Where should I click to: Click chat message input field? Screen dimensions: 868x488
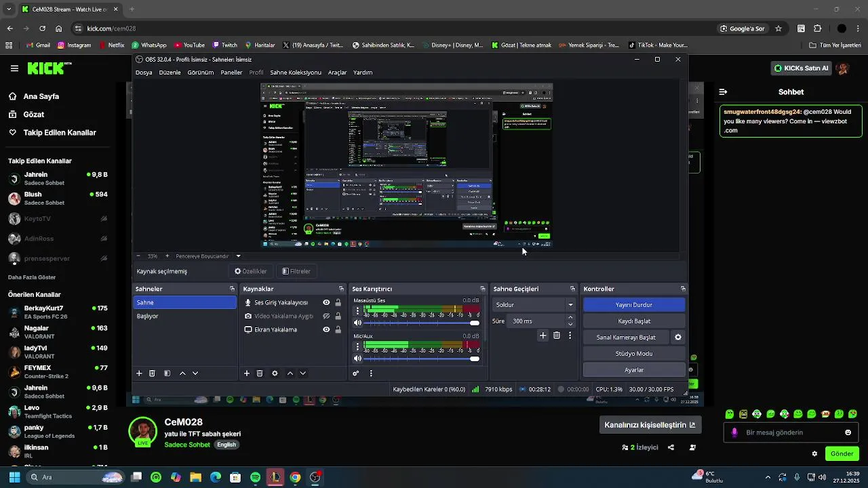(x=790, y=432)
